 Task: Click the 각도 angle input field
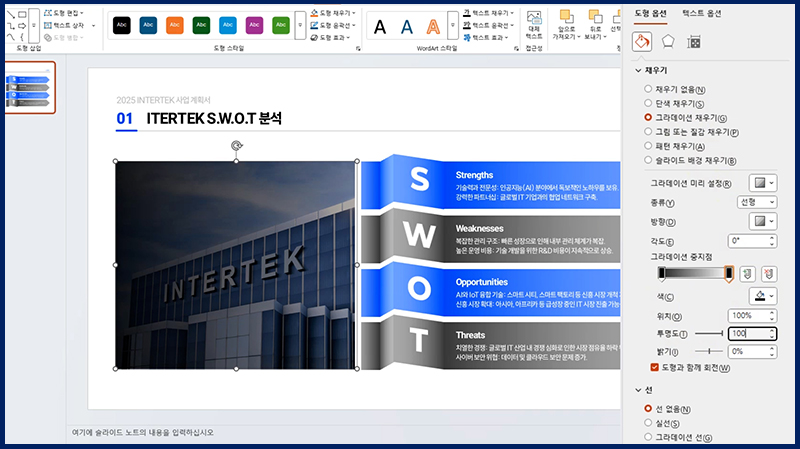click(x=748, y=240)
